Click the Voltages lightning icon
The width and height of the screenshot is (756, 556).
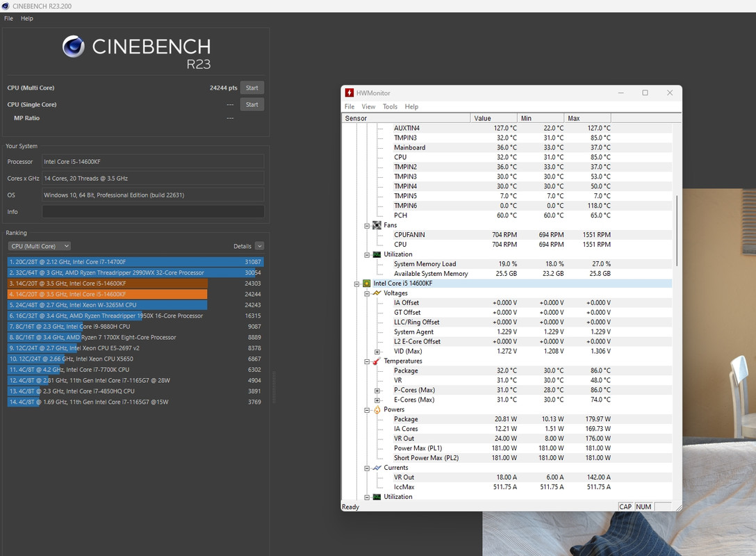(x=377, y=293)
